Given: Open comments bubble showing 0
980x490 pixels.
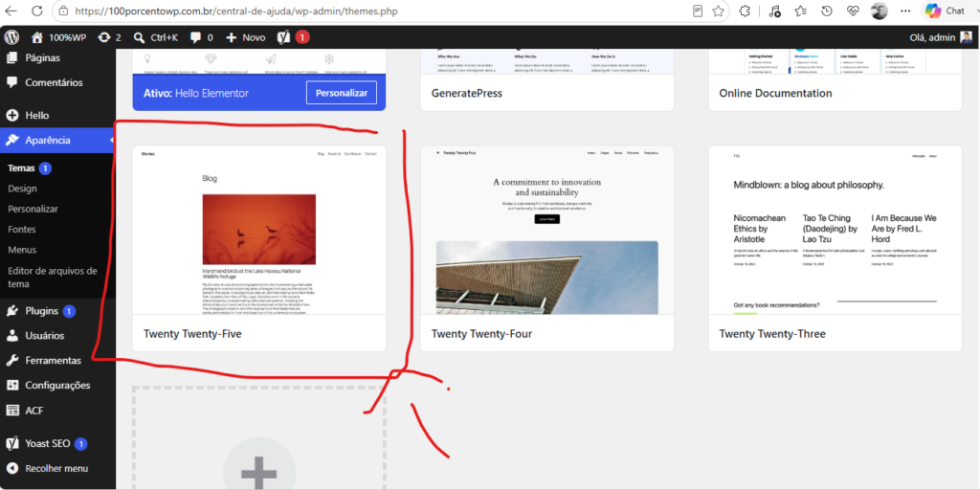Looking at the screenshot, I should tap(201, 37).
